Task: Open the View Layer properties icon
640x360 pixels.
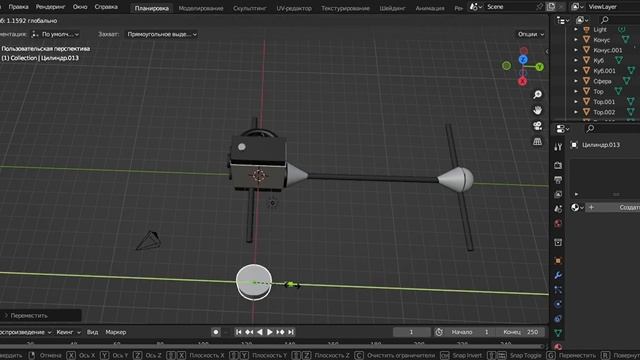Action: (558, 194)
